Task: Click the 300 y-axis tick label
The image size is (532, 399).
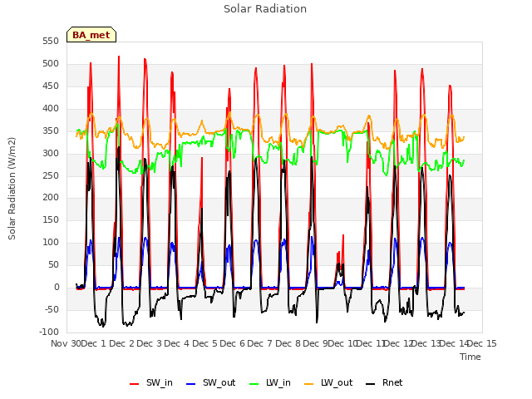Action: [51, 153]
